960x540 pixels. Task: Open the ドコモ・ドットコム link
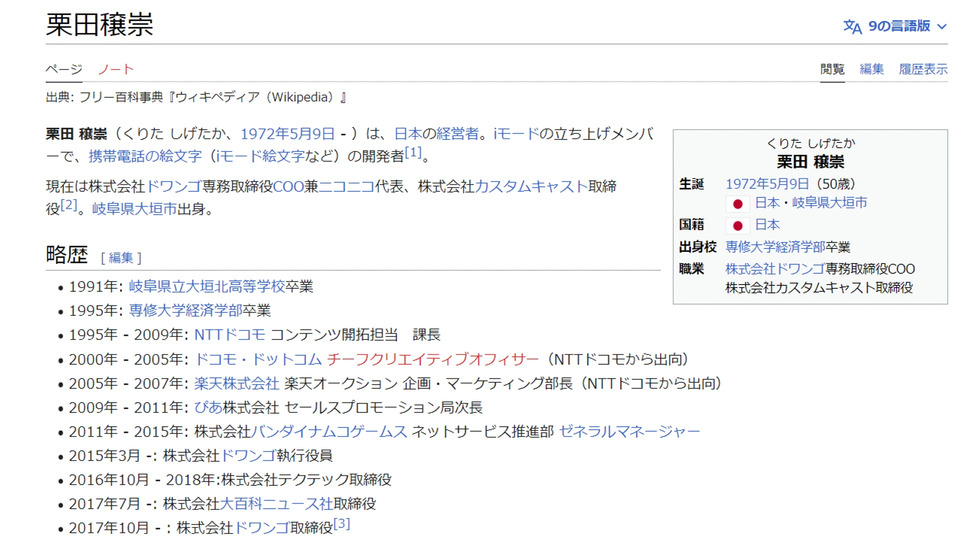[258, 359]
